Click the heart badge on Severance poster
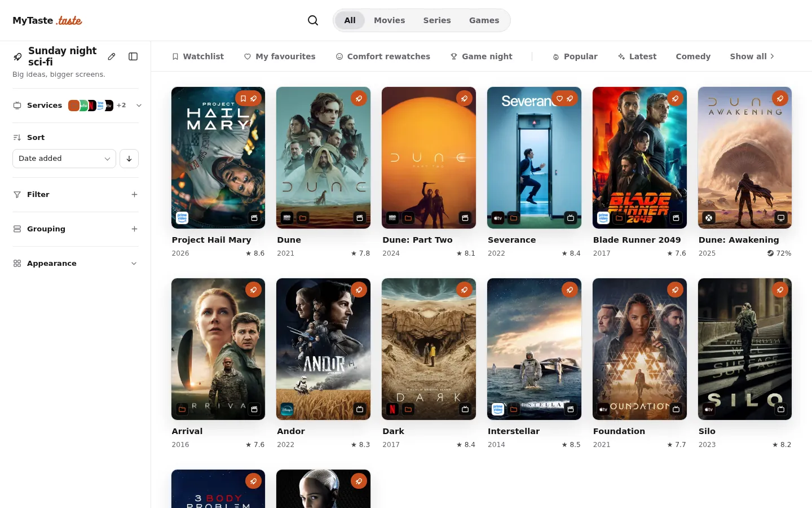Image resolution: width=812 pixels, height=508 pixels. click(559, 98)
